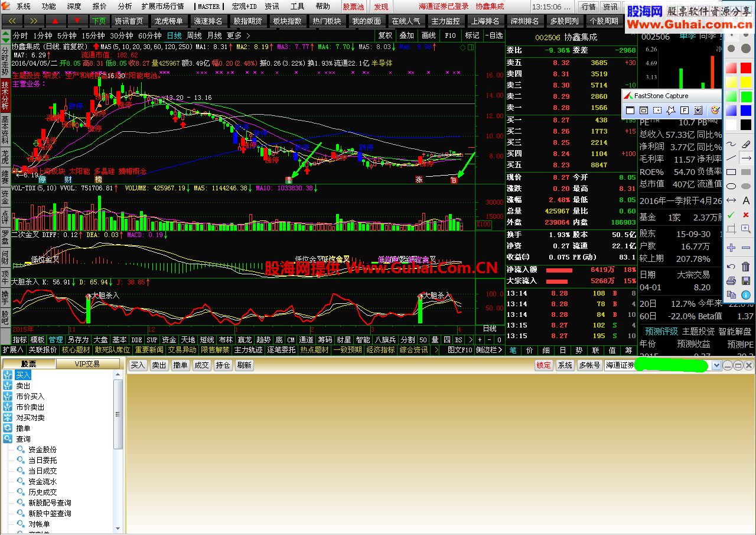Click FastStone capture active window icon
756x535 pixels.
630,110
